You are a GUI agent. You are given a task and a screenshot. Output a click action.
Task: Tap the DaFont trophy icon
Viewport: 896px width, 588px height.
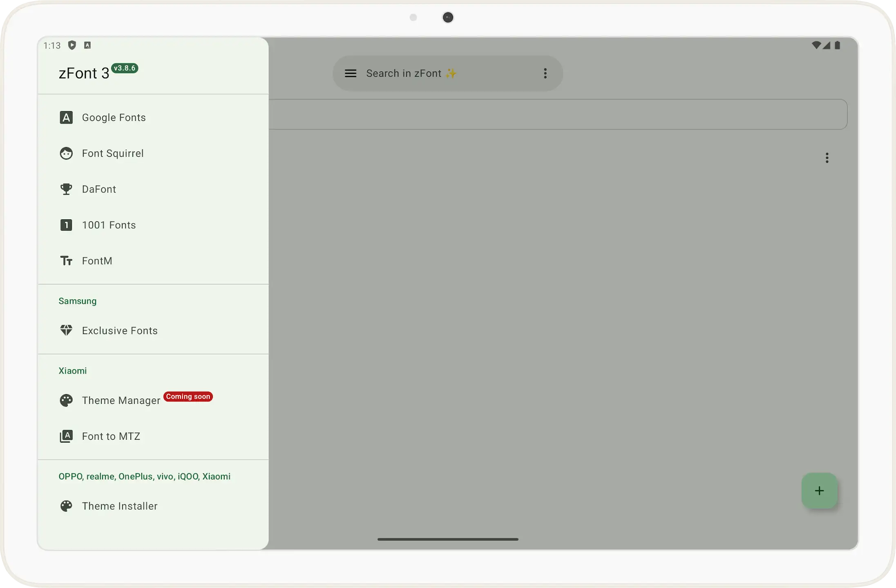click(66, 189)
